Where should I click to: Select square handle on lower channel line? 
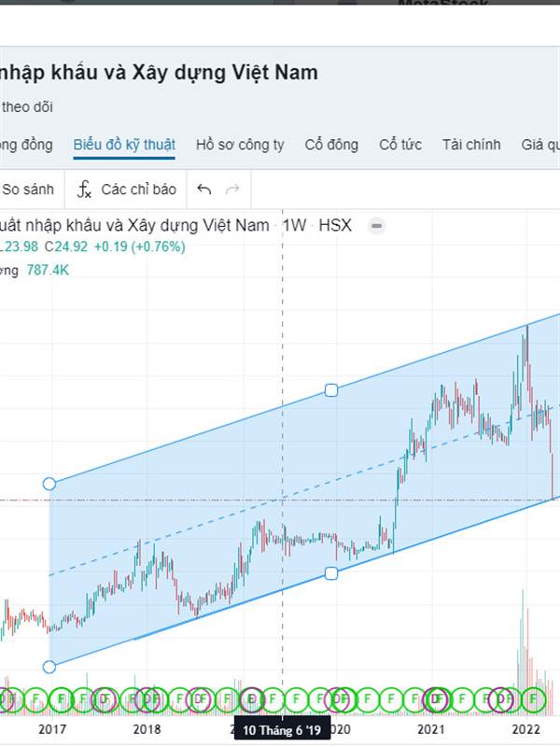pos(331,573)
